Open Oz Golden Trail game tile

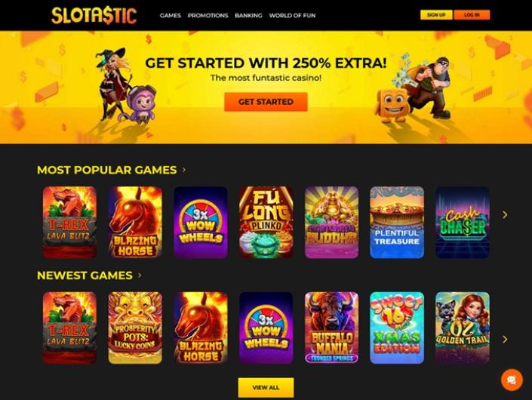463,328
